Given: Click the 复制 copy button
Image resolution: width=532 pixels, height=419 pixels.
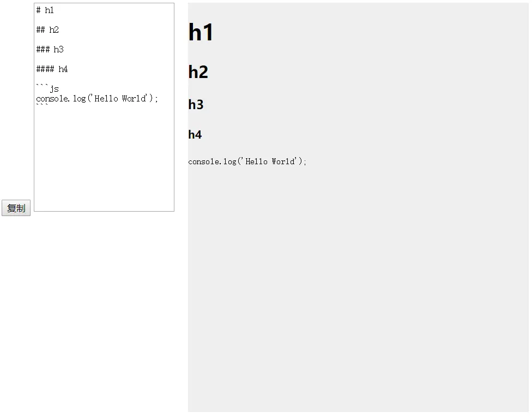Looking at the screenshot, I should 16,208.
